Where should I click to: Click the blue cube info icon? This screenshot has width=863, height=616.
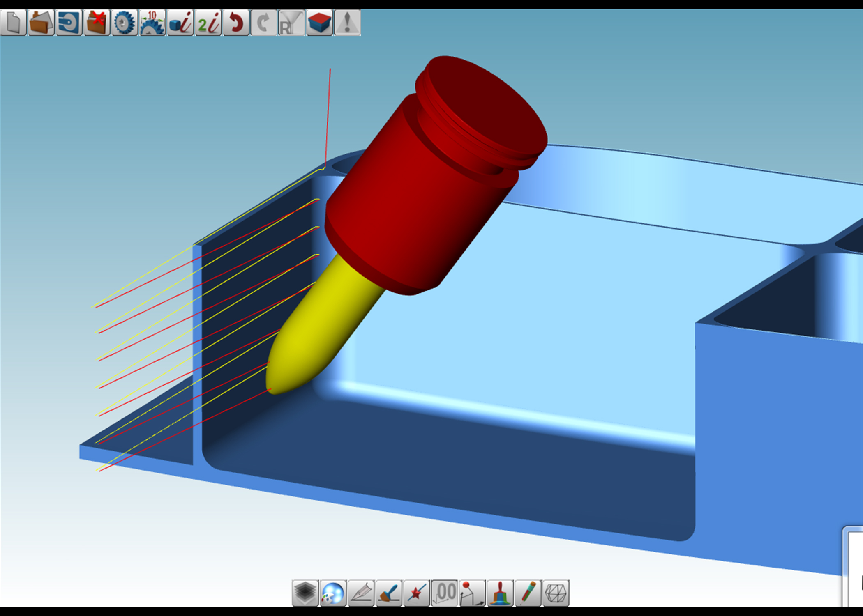click(x=180, y=23)
